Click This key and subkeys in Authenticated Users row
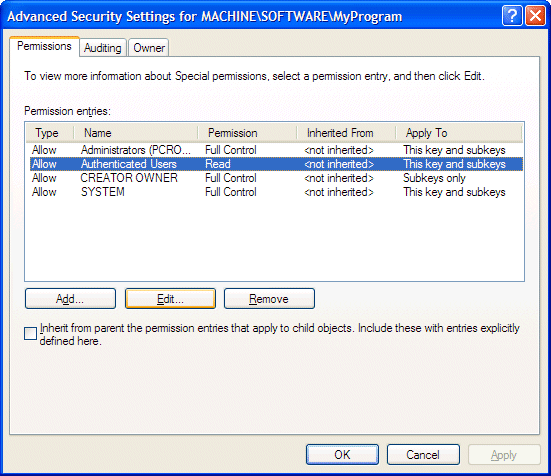The image size is (551, 476). pyautogui.click(x=454, y=164)
